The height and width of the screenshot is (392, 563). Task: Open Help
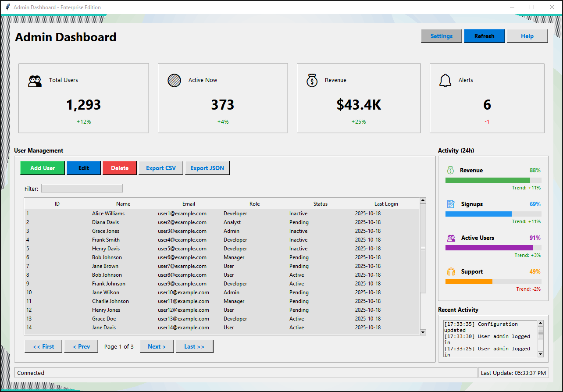click(527, 36)
